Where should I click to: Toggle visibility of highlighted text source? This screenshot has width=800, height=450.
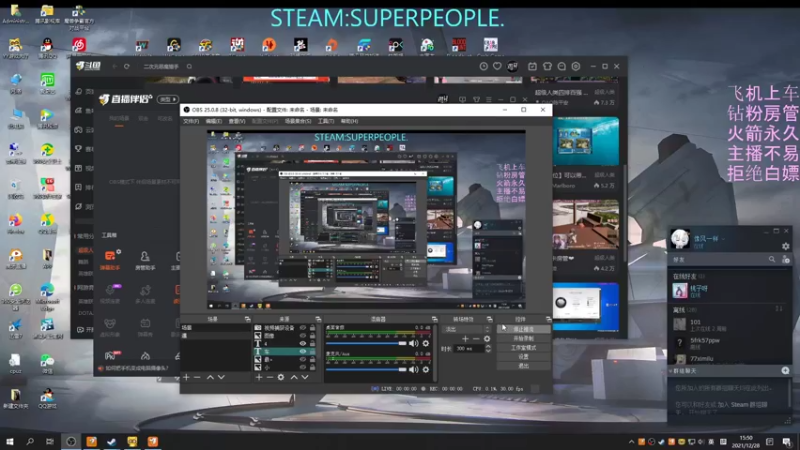click(x=303, y=352)
